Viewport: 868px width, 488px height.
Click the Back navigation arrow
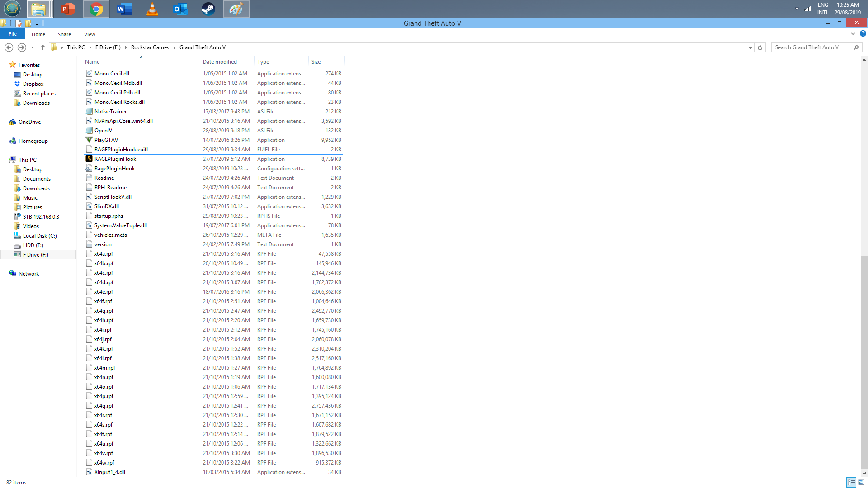tap(9, 47)
